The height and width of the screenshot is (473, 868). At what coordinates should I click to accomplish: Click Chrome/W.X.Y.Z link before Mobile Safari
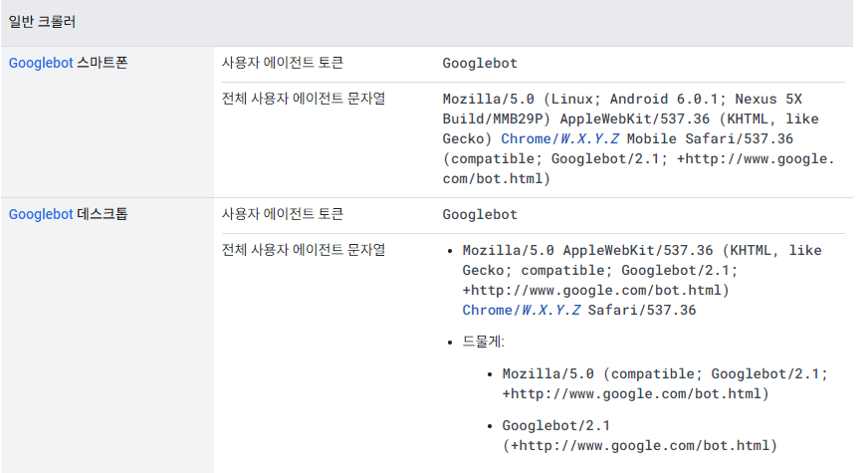[x=560, y=138]
